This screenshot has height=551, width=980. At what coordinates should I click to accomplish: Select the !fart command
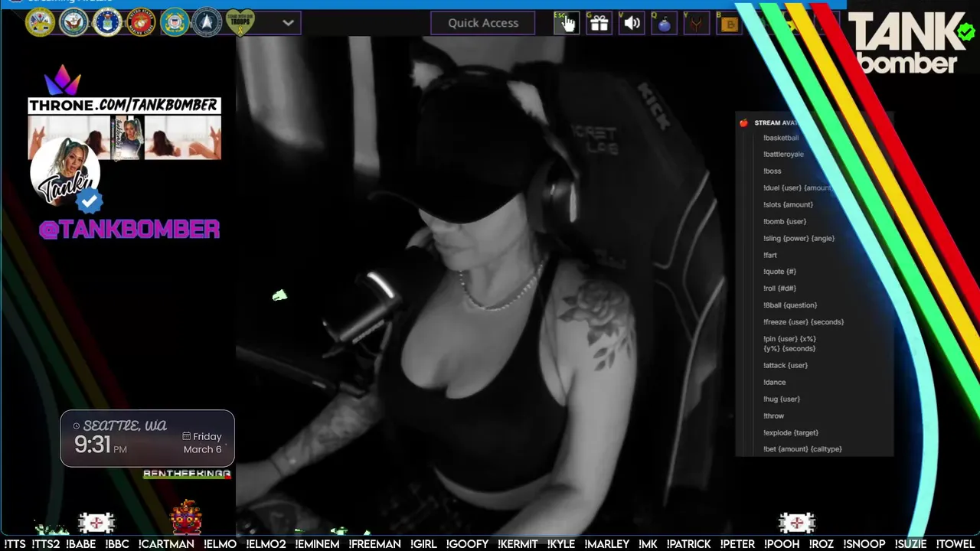[x=769, y=255]
